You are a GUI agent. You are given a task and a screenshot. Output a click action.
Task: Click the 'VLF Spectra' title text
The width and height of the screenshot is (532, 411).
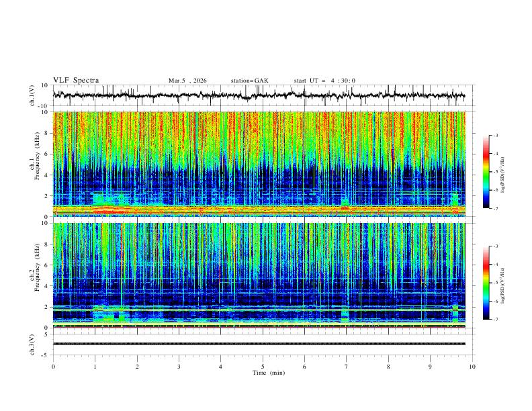pyautogui.click(x=76, y=81)
